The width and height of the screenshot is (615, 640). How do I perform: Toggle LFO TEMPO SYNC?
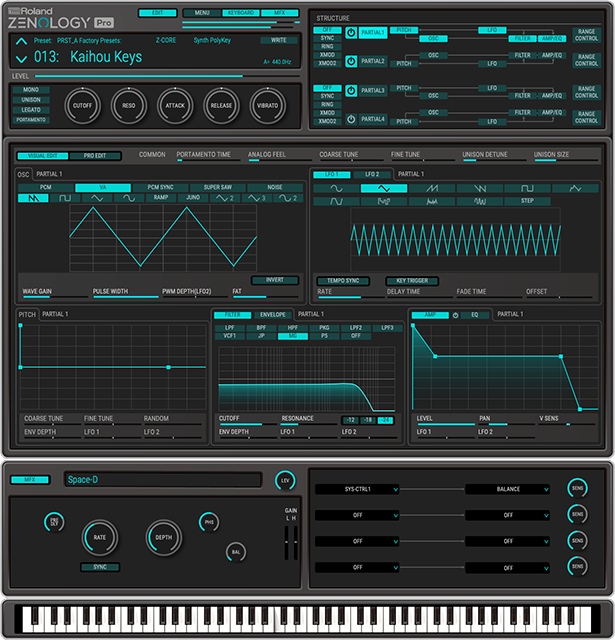tap(343, 281)
